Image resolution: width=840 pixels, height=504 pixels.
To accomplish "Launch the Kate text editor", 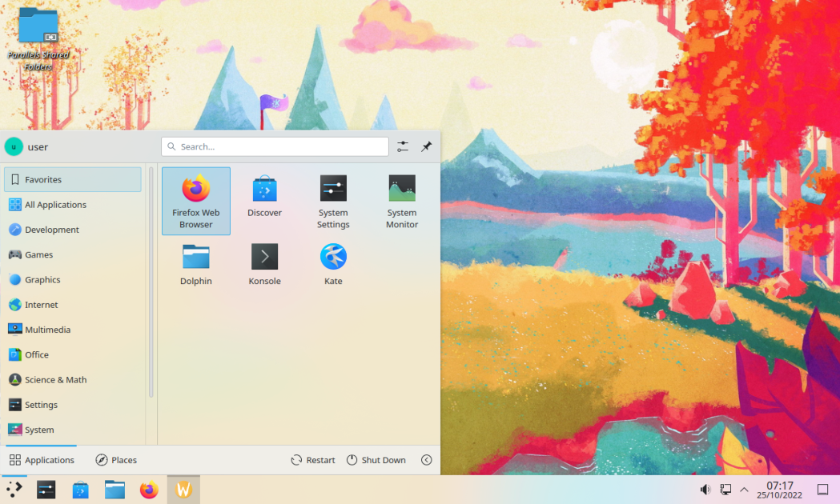I will 333,264.
